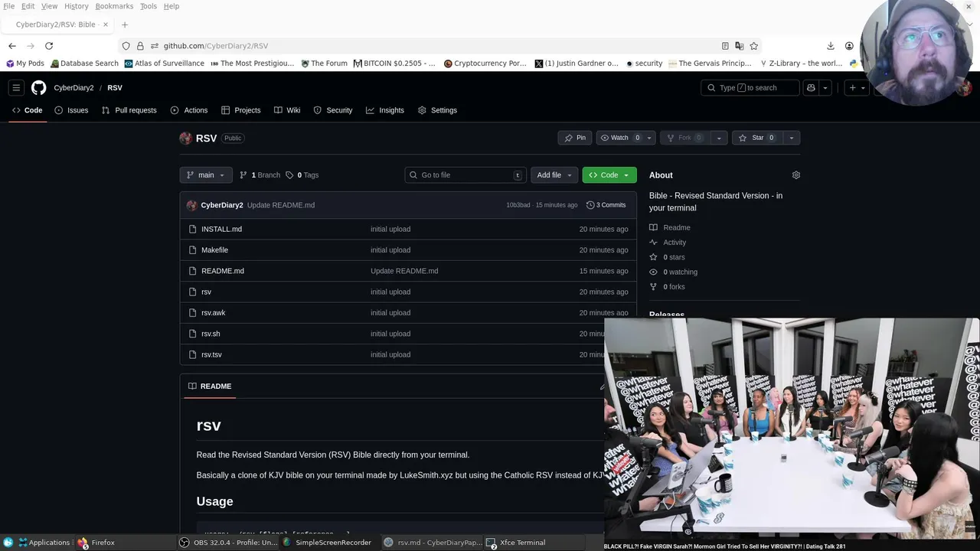Open the rsv file

(x=206, y=292)
